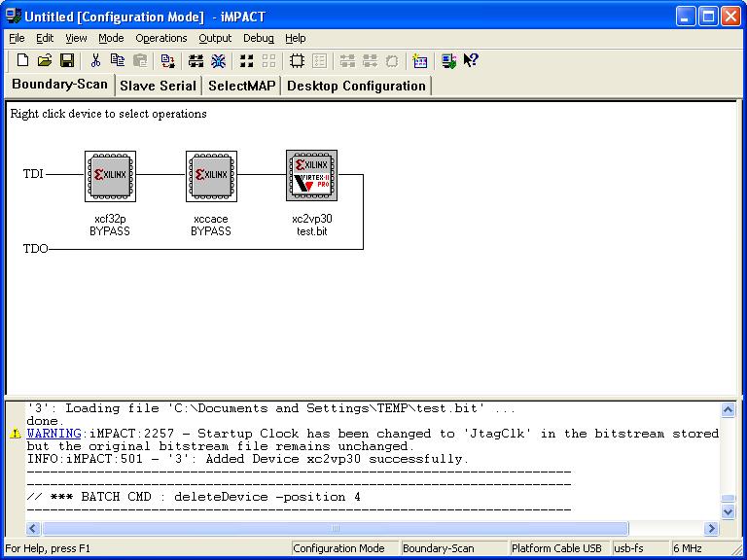Image resolution: width=747 pixels, height=560 pixels.
Task: Open the File menu
Action: pyautogui.click(x=17, y=38)
